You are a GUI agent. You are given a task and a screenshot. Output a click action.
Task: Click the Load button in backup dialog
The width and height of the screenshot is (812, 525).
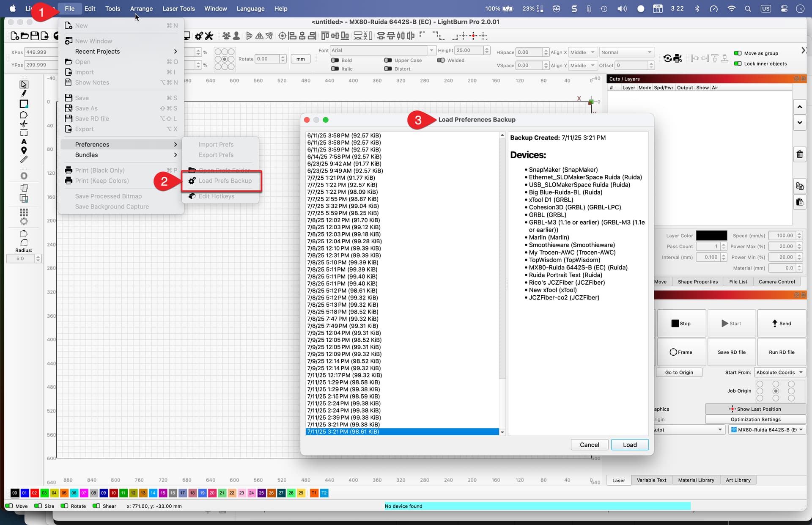pos(630,445)
